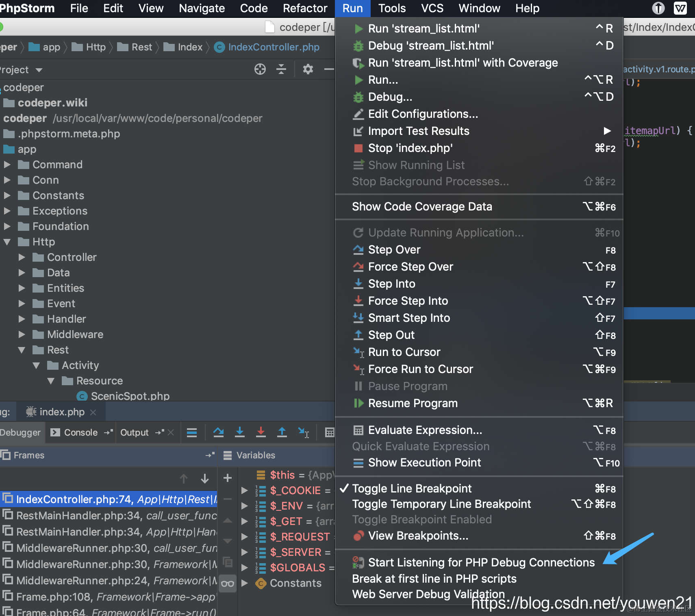Close the Output debugger tab
This screenshot has height=616, width=695.
[x=171, y=432]
